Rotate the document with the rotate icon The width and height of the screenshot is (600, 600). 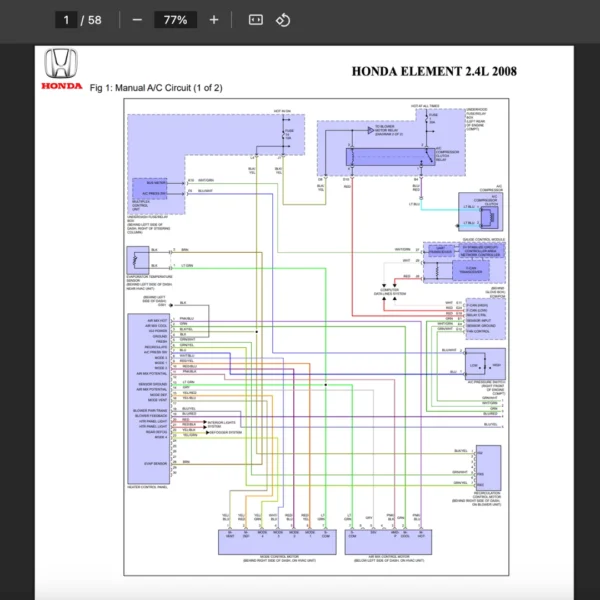[x=283, y=19]
